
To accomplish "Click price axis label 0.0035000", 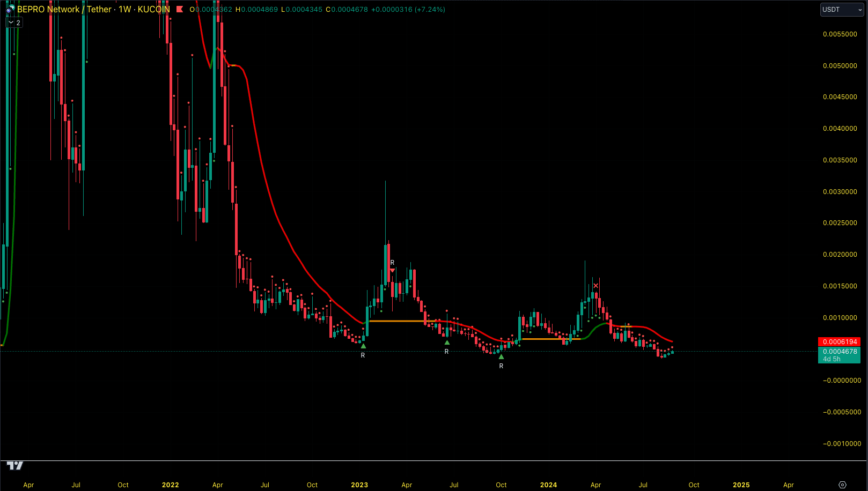I will click(x=840, y=160).
